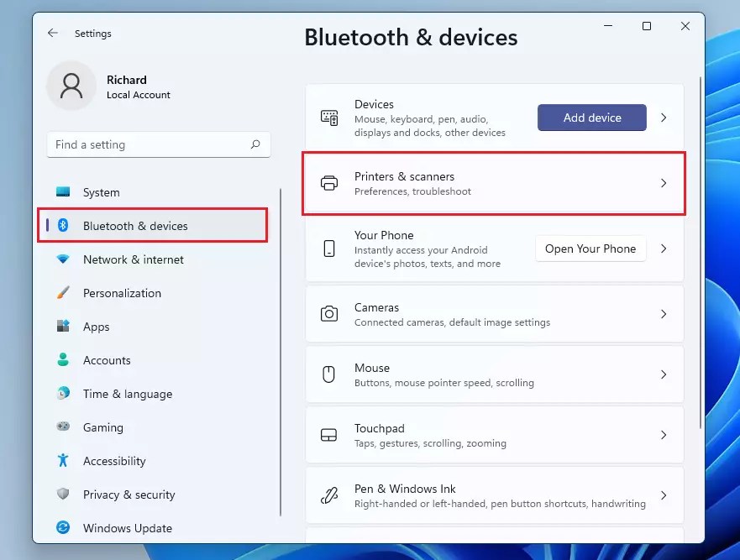This screenshot has width=740, height=560.
Task: Click the Windows Update icon
Action: point(65,528)
